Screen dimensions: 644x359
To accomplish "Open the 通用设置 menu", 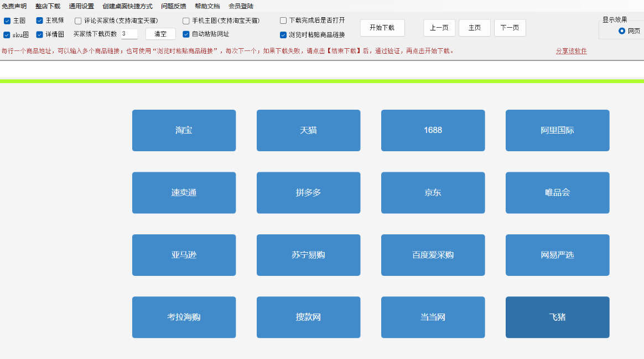I will point(81,6).
